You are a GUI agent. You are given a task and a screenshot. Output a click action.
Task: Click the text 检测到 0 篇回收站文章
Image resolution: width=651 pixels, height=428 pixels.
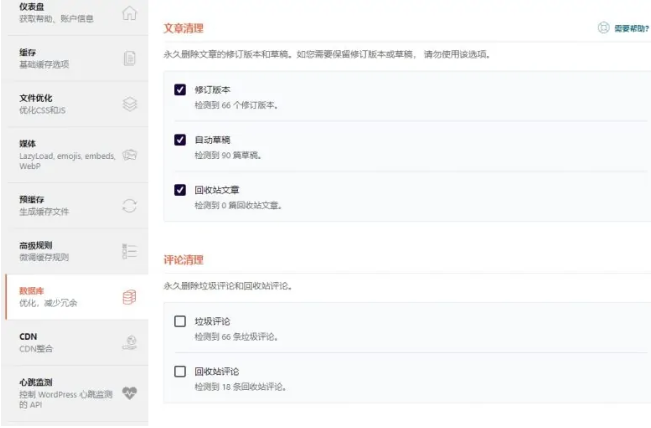[238, 205]
